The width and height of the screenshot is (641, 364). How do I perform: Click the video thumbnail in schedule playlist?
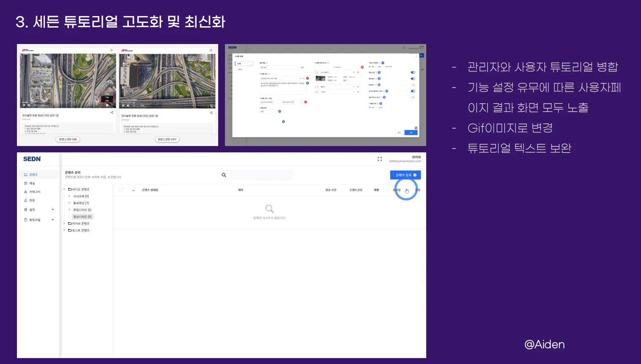point(321,79)
